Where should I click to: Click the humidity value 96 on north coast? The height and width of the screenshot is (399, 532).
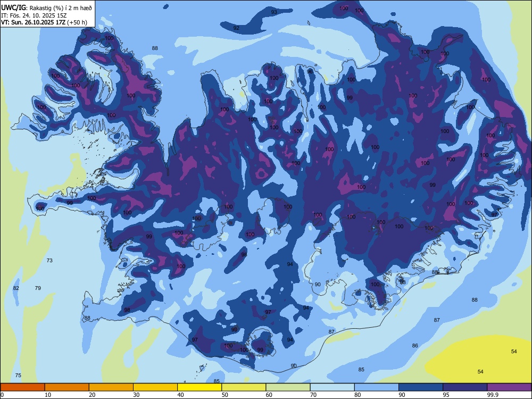tap(310, 72)
